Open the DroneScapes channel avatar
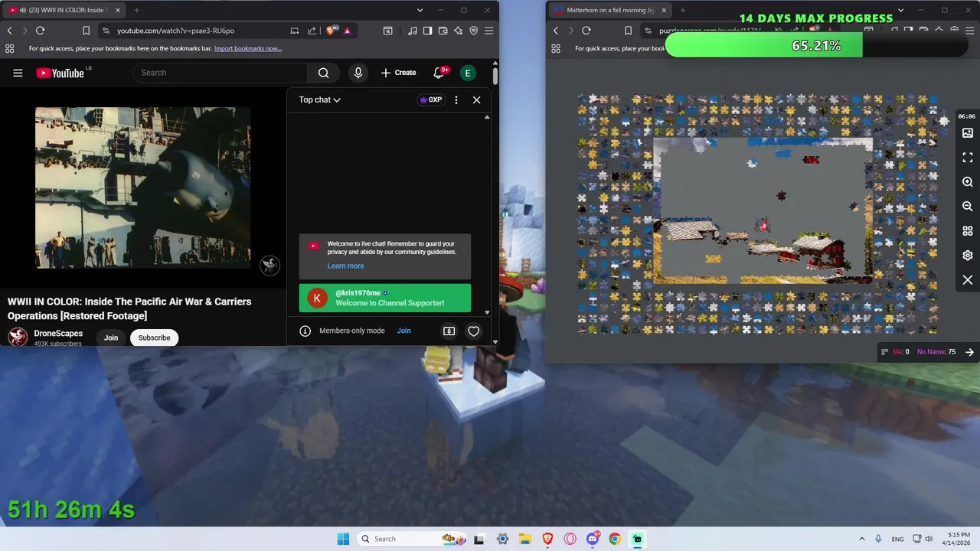Screen dimensions: 980x551 click(18, 337)
